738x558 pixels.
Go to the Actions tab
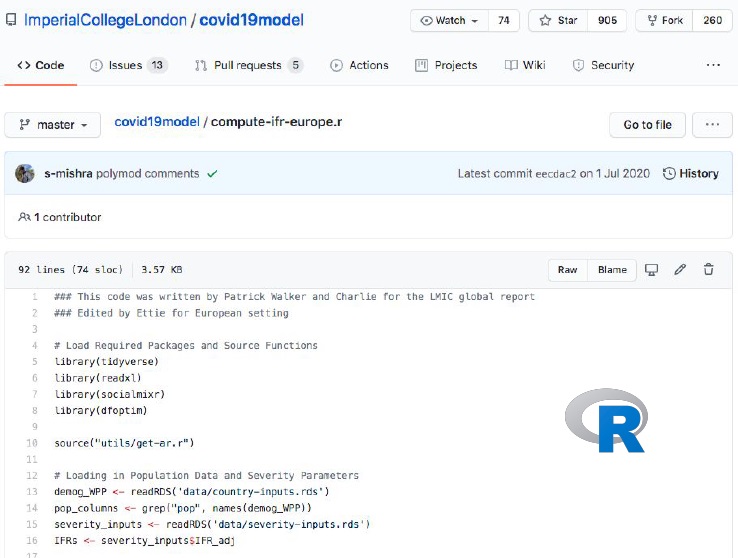359,65
